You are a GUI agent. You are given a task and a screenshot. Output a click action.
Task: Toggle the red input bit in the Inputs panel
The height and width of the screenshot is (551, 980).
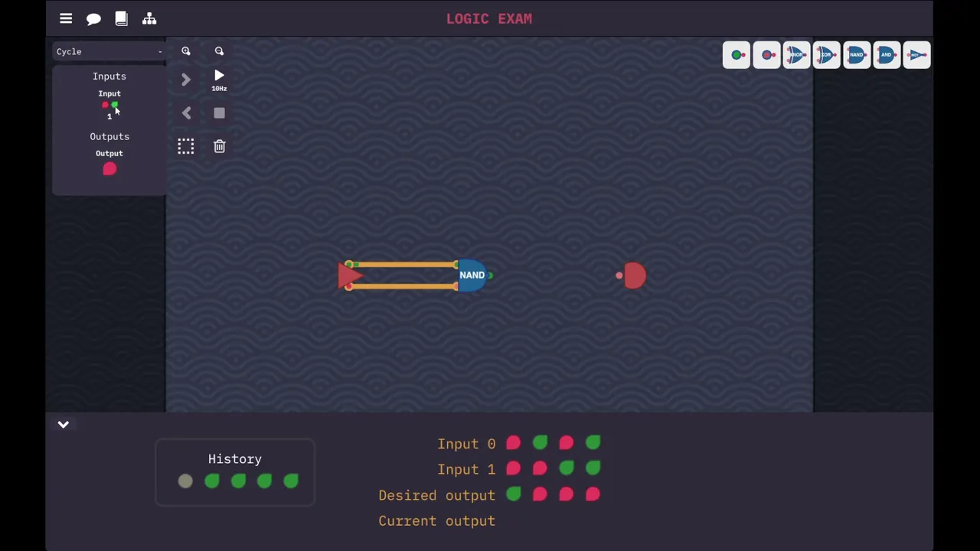tap(105, 105)
